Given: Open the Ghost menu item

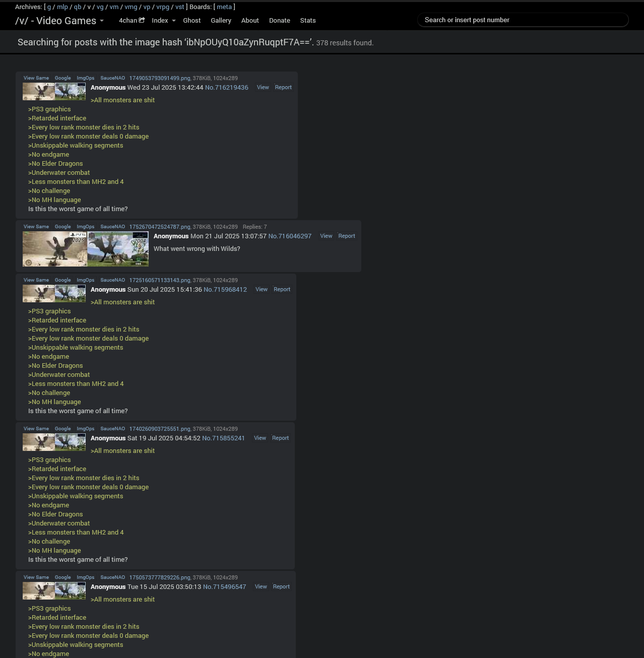Looking at the screenshot, I should tap(191, 21).
